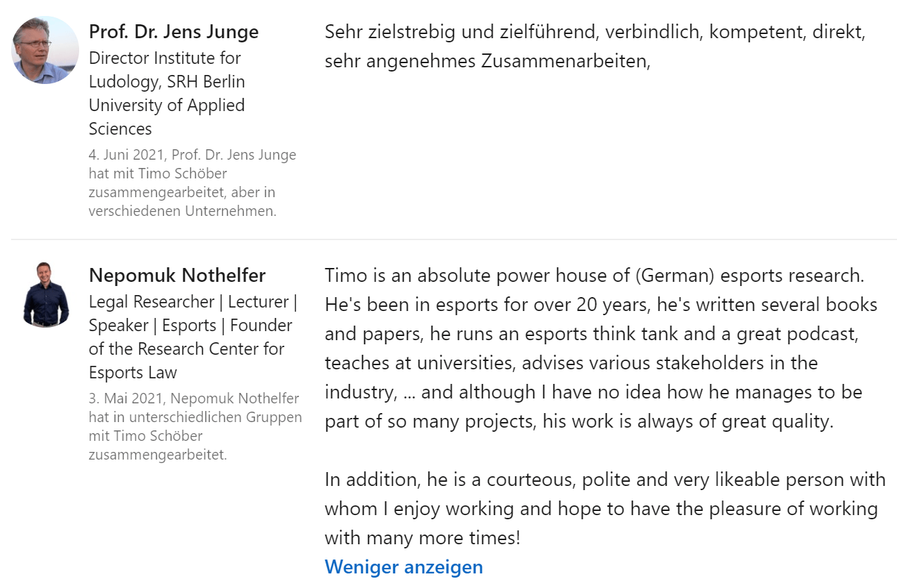
Task: Click the "sehr angenehmes Zusammenarbeiten" line
Action: pos(487,61)
